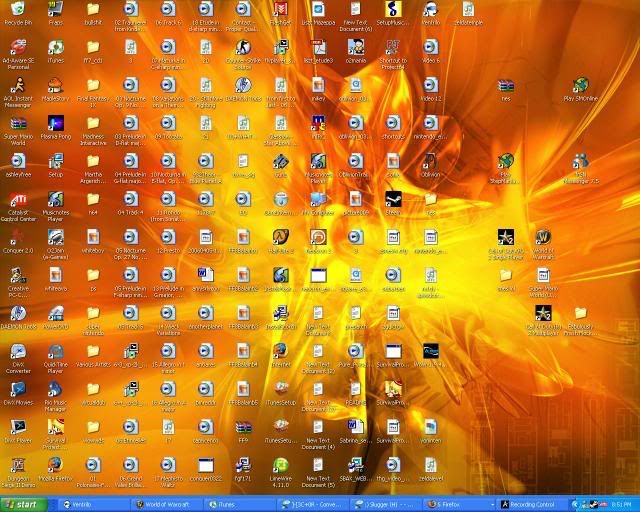Open the Windows Start menu
Viewport: 640px width, 512px height.
(24, 504)
